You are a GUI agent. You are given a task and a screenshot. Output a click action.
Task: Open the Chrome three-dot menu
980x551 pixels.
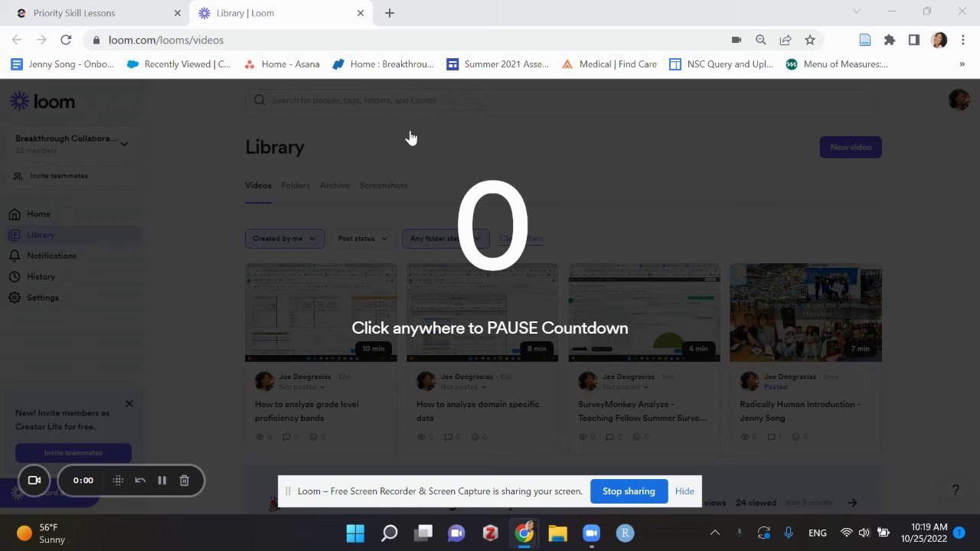point(963,40)
